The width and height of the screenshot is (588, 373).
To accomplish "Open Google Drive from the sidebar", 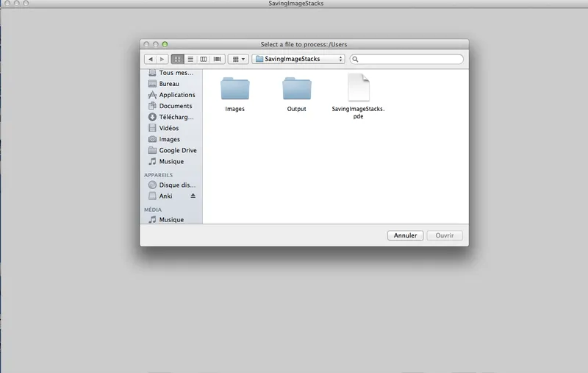I will pos(177,150).
